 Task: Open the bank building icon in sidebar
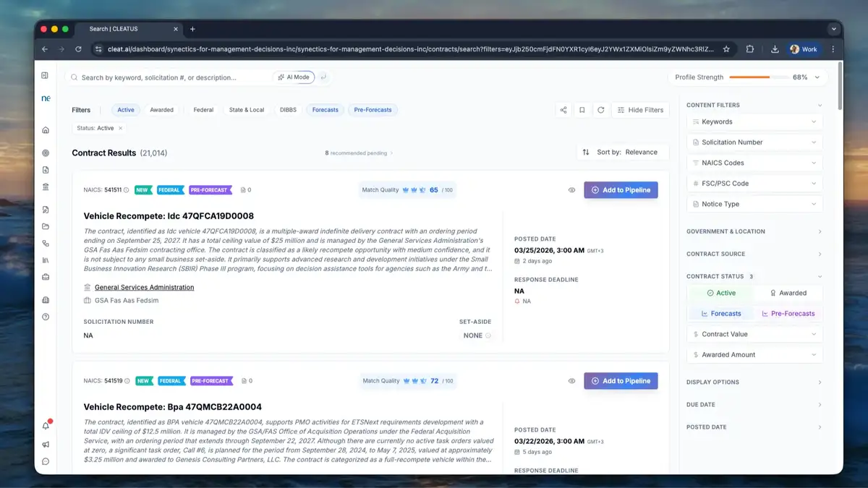[46, 187]
